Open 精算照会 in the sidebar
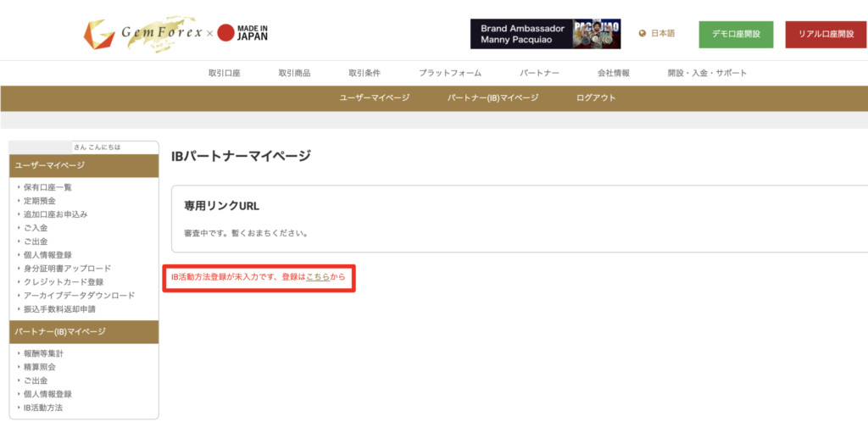 [39, 367]
